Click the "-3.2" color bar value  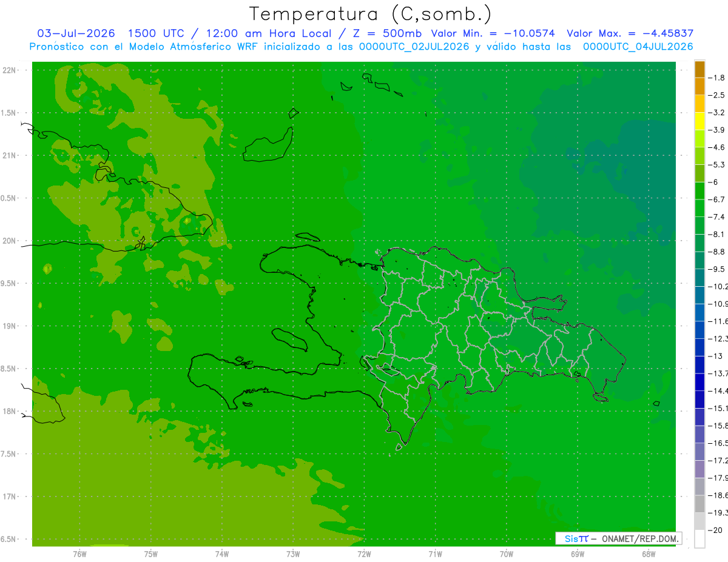coord(718,113)
